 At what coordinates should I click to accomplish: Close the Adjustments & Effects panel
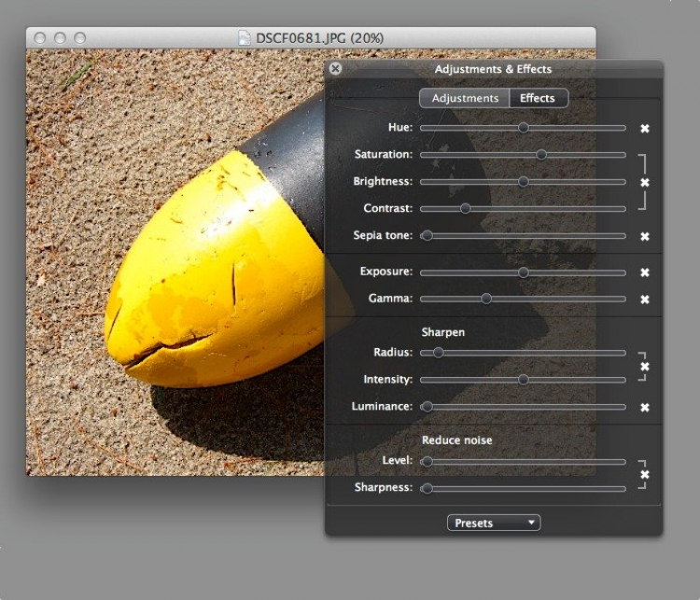coord(335,68)
